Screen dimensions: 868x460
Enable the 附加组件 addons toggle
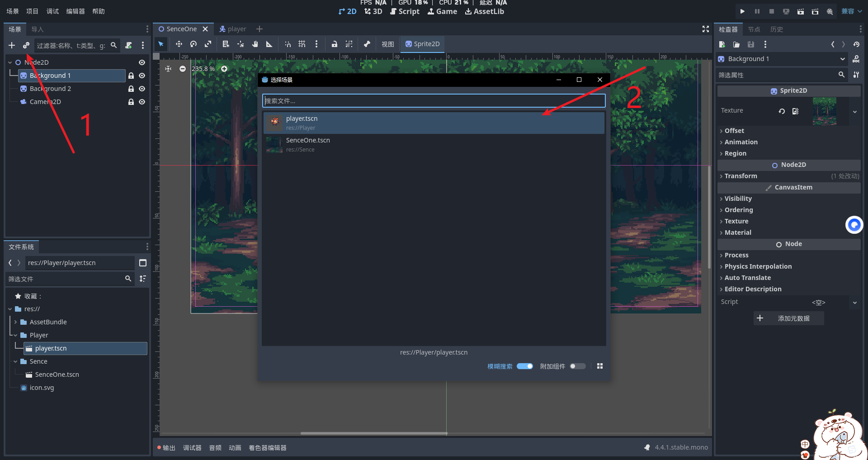point(577,366)
